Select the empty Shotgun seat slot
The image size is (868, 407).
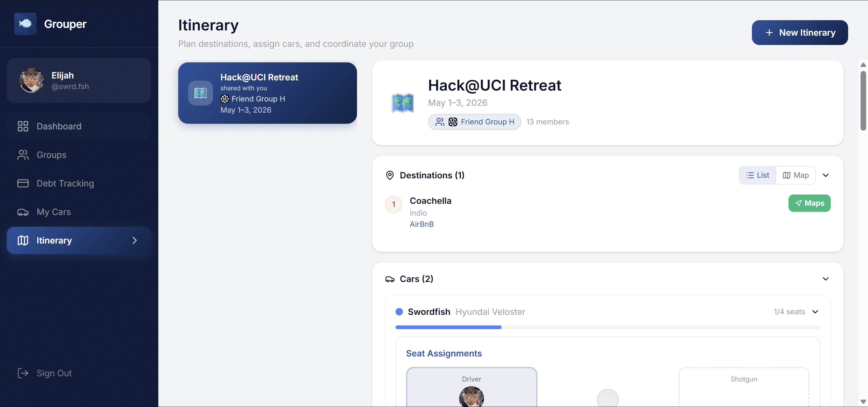click(744, 387)
